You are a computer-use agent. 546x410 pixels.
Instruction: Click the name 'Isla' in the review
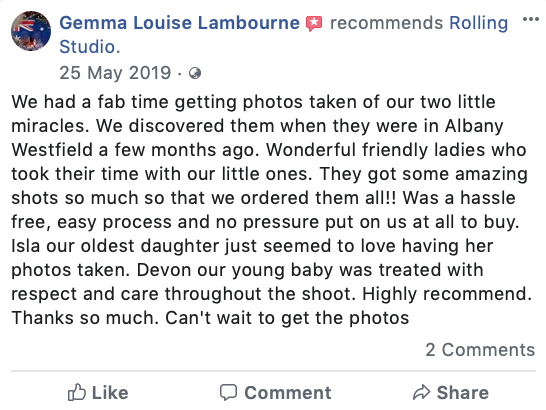click(25, 246)
